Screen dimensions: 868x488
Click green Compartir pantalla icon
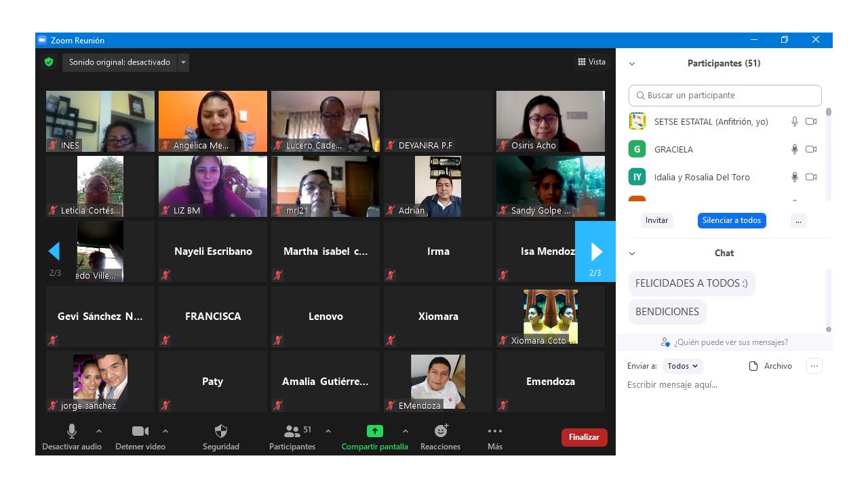click(375, 431)
